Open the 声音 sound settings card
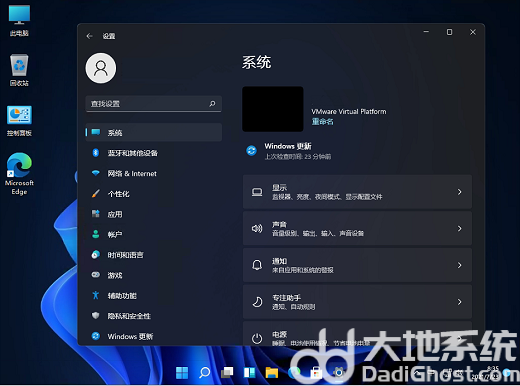The width and height of the screenshot is (520, 386). point(357,229)
